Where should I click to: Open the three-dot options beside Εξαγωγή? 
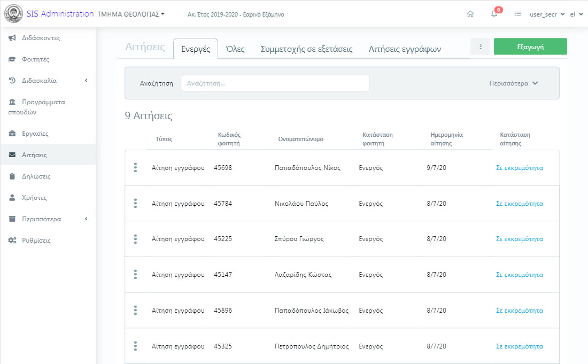coord(481,47)
